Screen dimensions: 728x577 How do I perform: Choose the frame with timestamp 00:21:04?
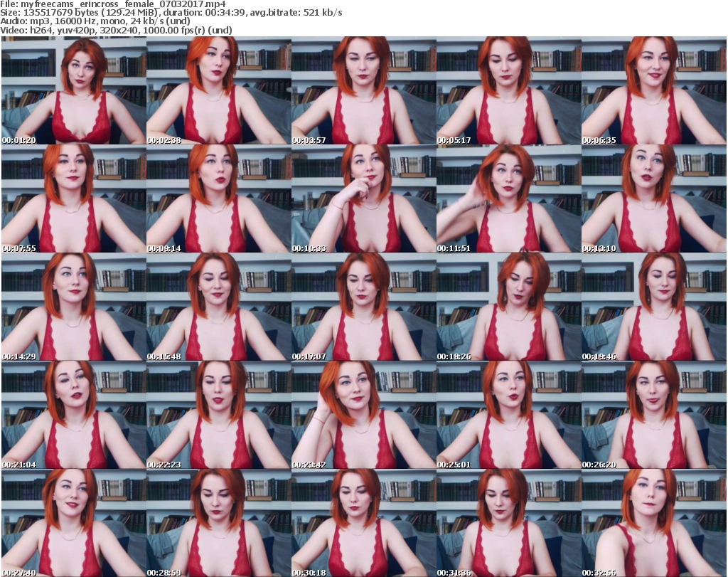pyautogui.click(x=74, y=415)
